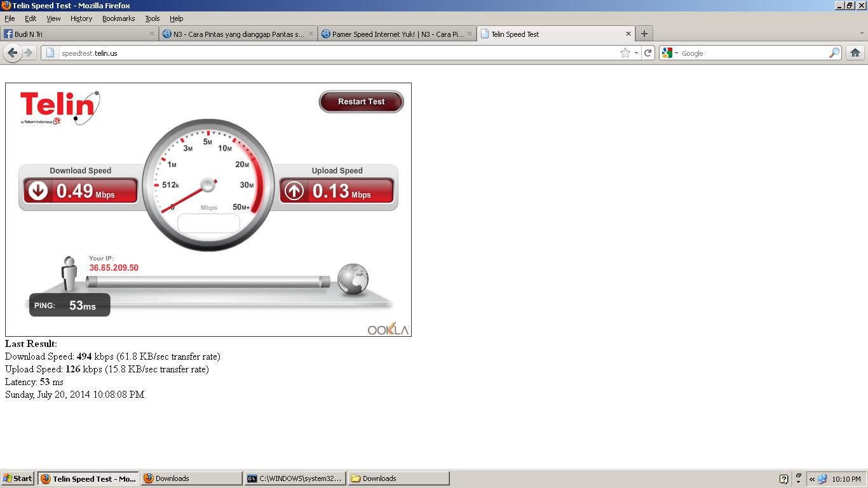Click the IP address 36.85.209.50
Image resolution: width=868 pixels, height=488 pixels.
coord(114,268)
